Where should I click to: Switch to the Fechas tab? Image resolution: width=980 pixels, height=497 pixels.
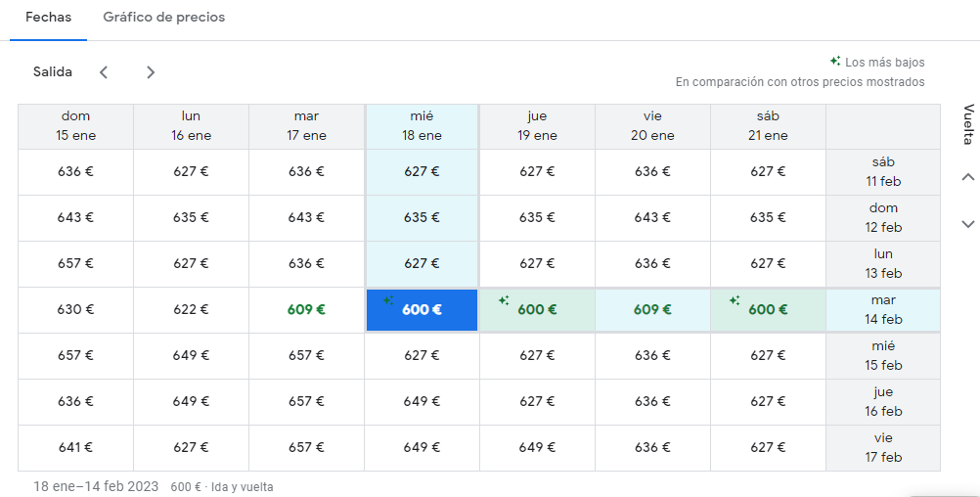coord(48,18)
